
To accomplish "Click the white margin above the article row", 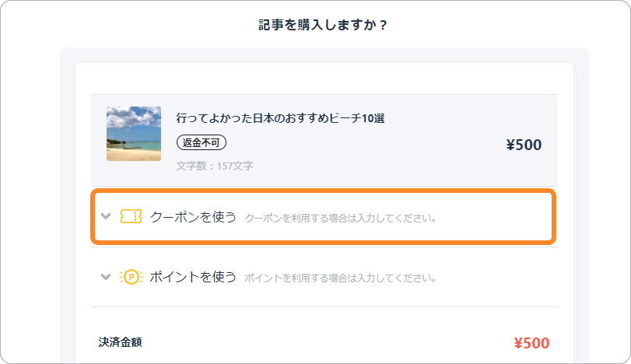I will (324, 79).
